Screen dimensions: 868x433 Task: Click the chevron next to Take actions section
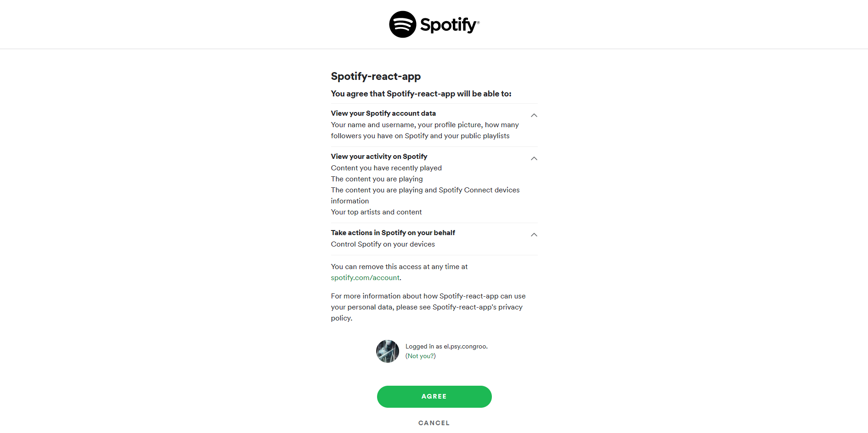pyautogui.click(x=534, y=235)
